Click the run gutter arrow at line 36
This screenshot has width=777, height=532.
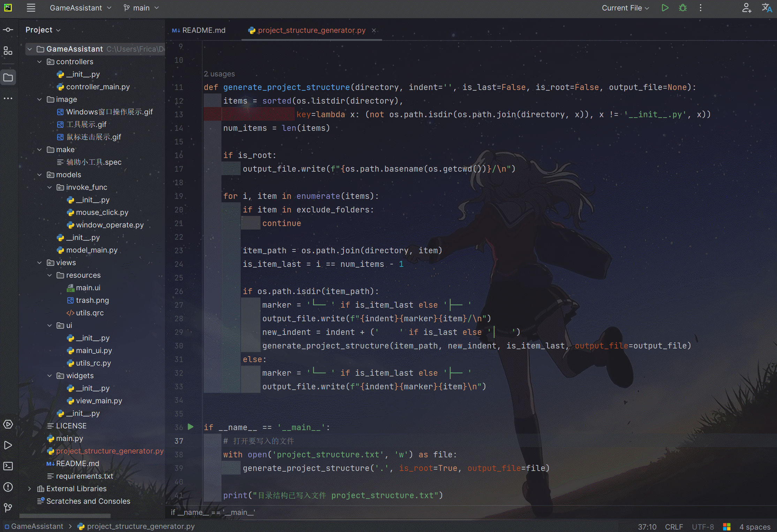pyautogui.click(x=190, y=427)
